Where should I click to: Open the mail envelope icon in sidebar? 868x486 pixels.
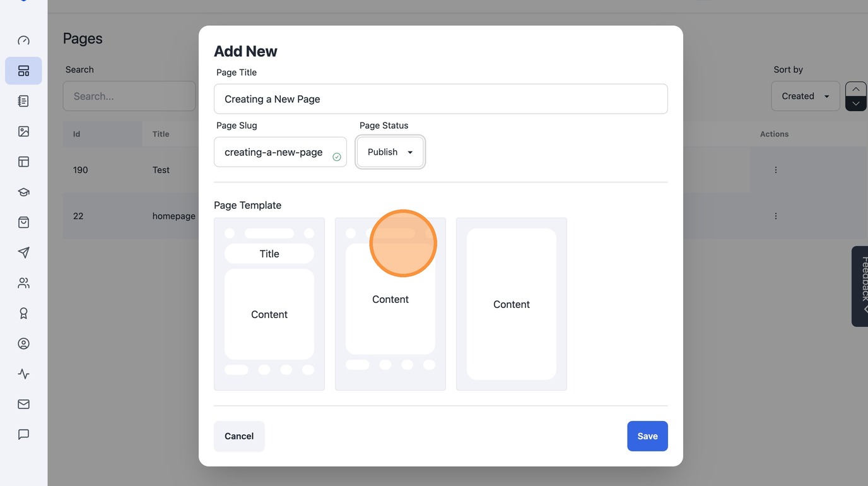[23, 404]
